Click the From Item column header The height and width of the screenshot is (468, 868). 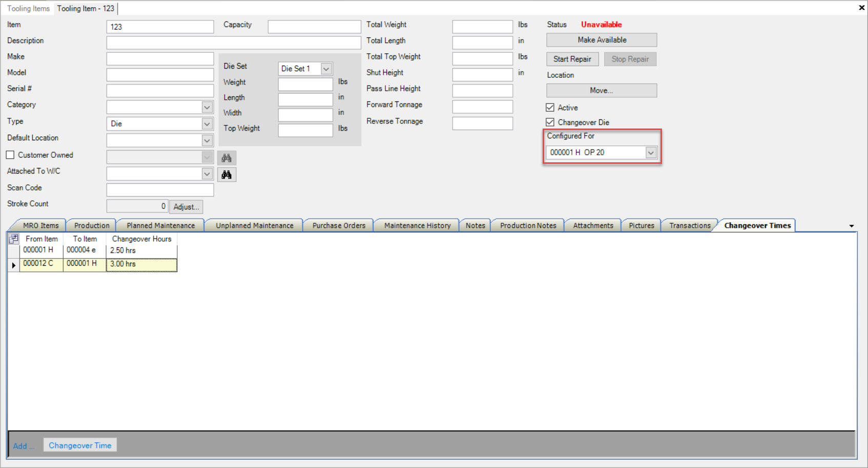pos(42,239)
